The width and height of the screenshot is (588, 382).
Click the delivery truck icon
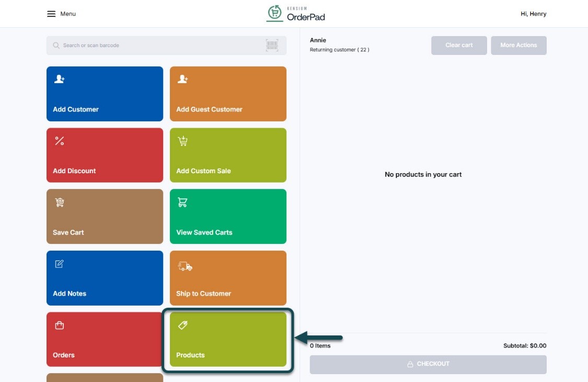coord(185,266)
